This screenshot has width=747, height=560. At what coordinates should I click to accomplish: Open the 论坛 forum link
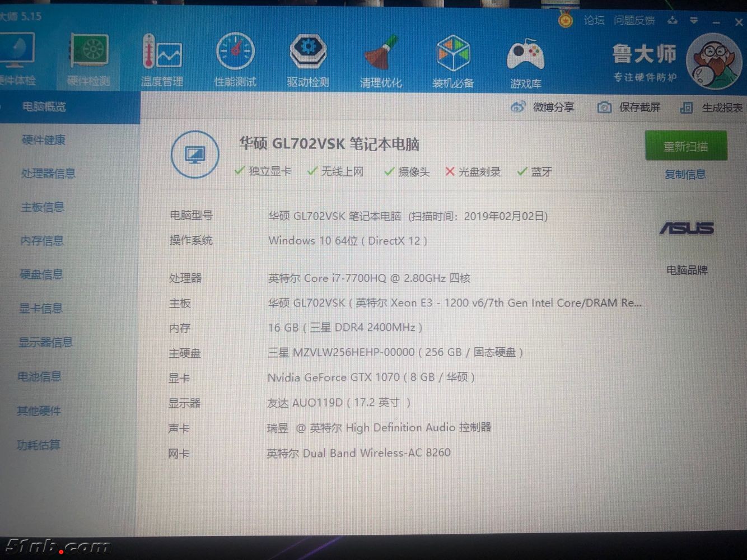(x=594, y=21)
